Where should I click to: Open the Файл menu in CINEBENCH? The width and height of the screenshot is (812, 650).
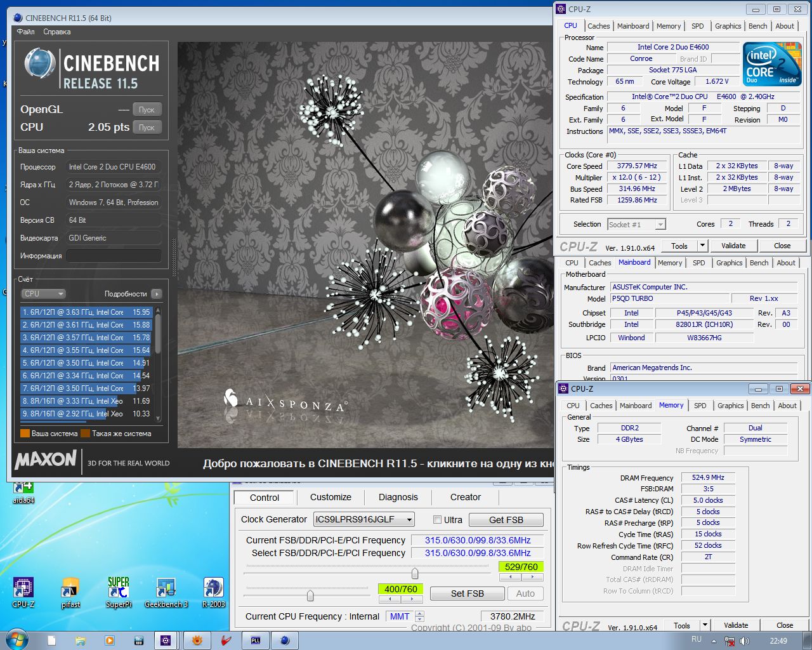tap(26, 32)
